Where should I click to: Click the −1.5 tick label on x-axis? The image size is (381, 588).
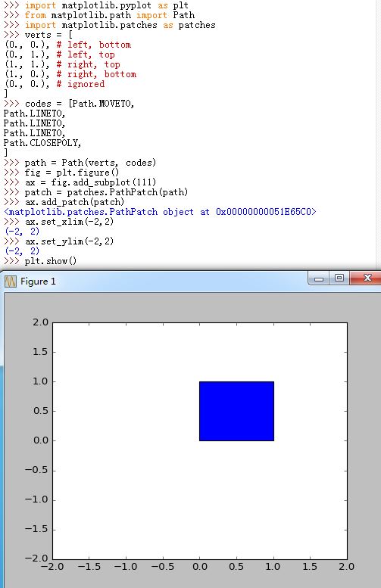pos(89,566)
